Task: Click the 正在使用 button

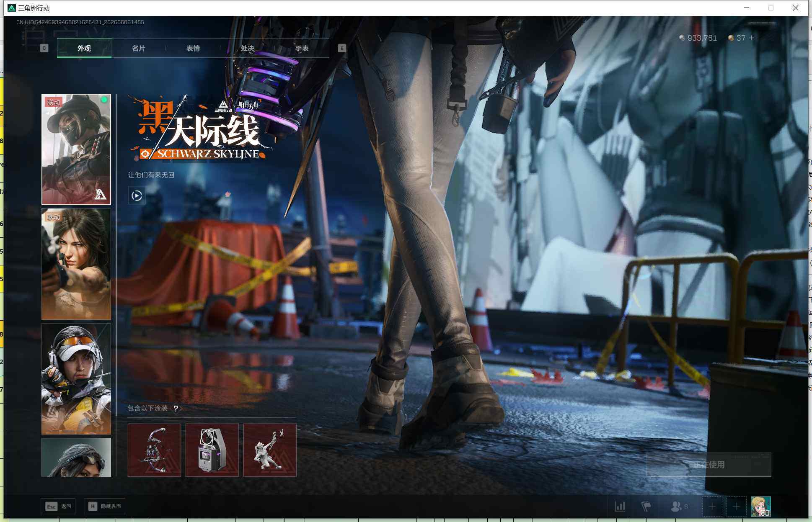Action: (x=709, y=465)
